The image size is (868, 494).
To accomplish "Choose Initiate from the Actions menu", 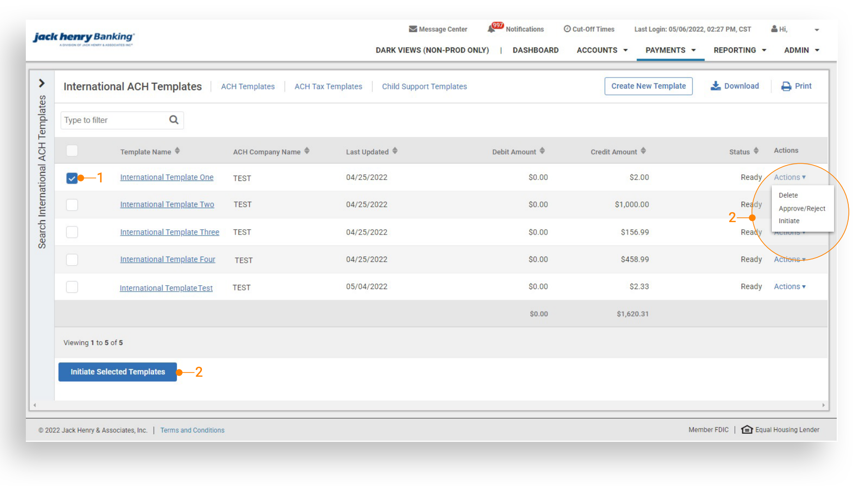I will click(789, 221).
